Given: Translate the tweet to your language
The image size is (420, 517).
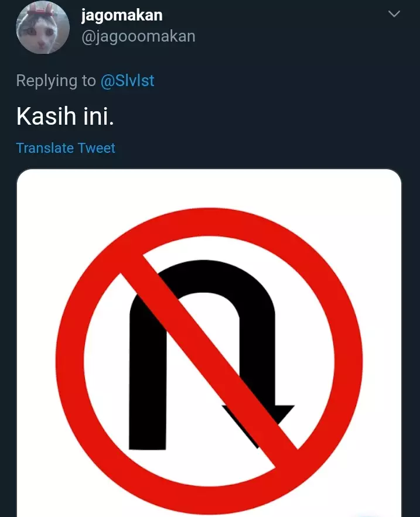Looking at the screenshot, I should click(65, 148).
